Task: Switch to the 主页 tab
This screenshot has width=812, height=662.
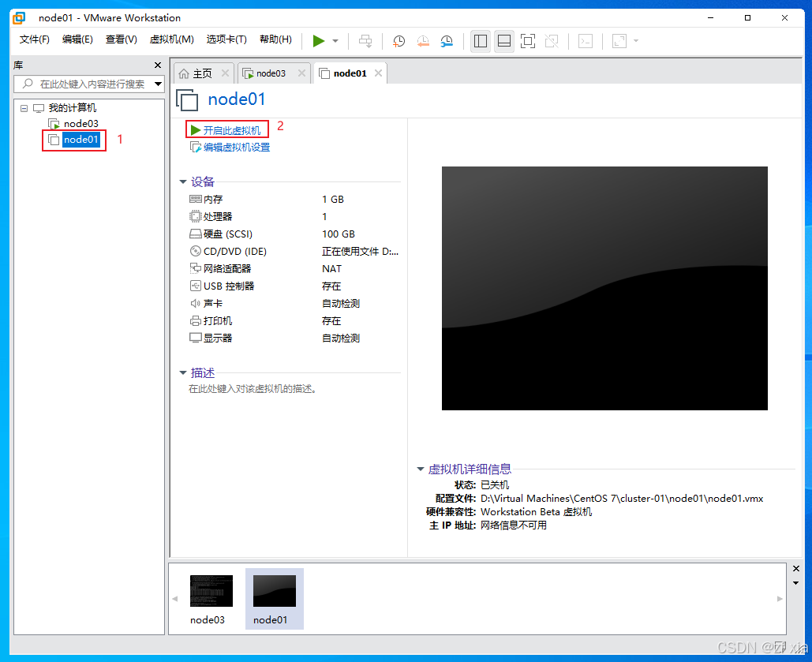Action: point(203,73)
